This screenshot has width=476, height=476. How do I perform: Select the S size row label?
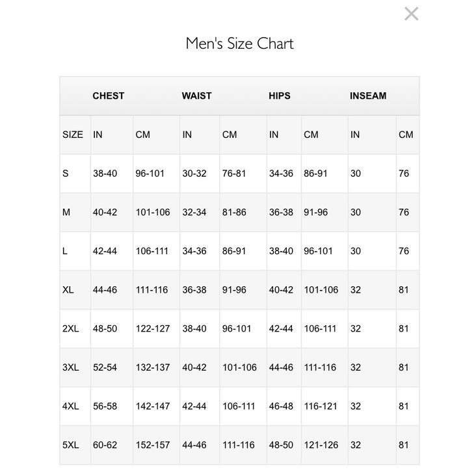pyautogui.click(x=66, y=174)
